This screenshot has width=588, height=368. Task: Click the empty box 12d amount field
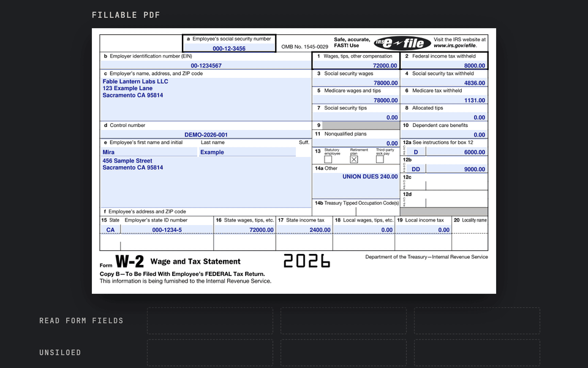[x=457, y=203]
